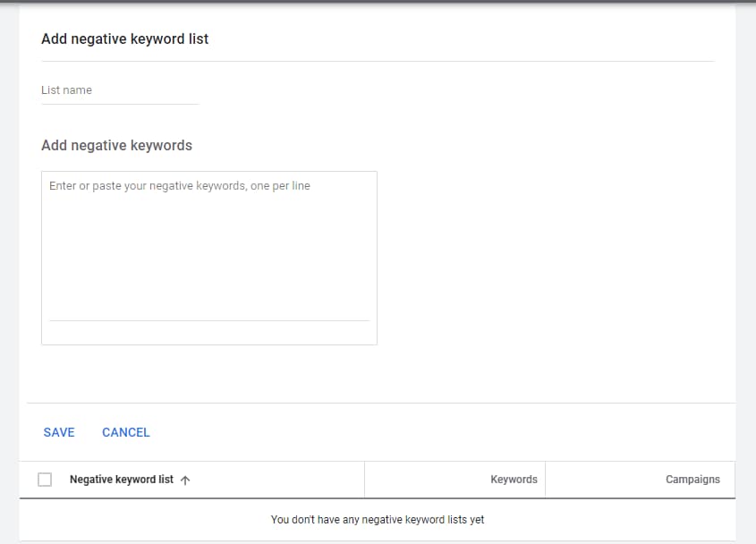Click the placeholder text in keywords box
The height and width of the screenshot is (544, 756).
coord(179,186)
